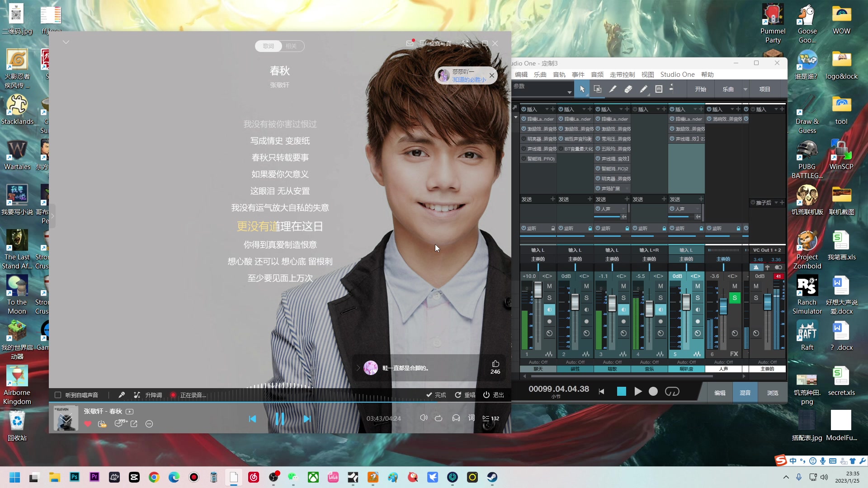Click the Studio One record button
The width and height of the screenshot is (868, 488).
pyautogui.click(x=653, y=391)
